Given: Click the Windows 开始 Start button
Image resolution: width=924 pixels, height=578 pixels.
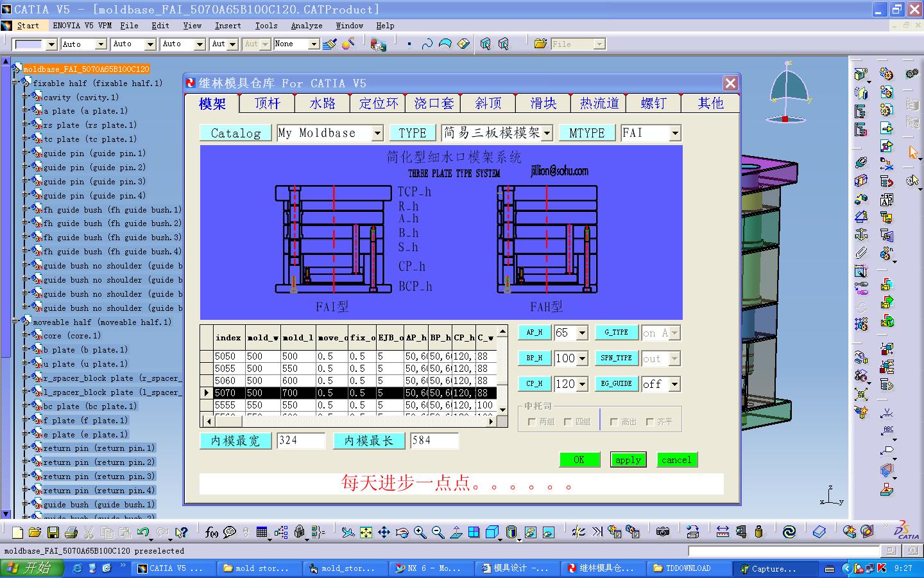Looking at the screenshot, I should pos(32,568).
